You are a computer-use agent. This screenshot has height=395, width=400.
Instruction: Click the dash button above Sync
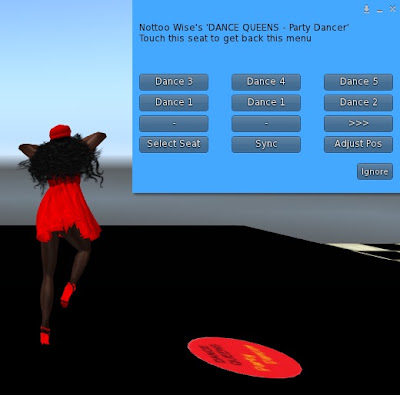[266, 124]
